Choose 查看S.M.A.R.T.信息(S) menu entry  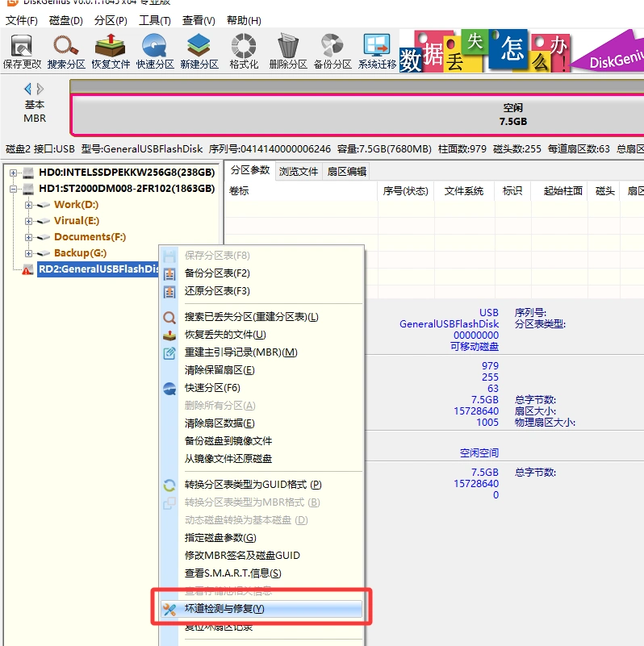pyautogui.click(x=262, y=573)
